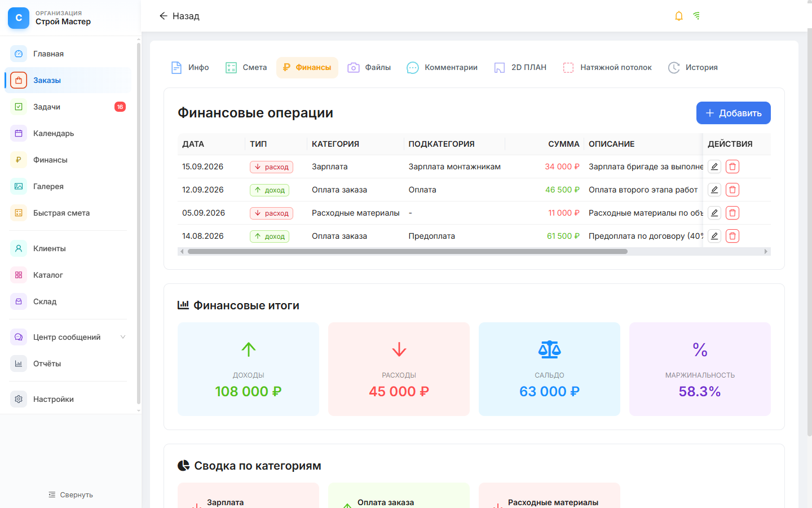Edit the 05.09.2026 materials expense
The height and width of the screenshot is (508, 812).
[714, 213]
